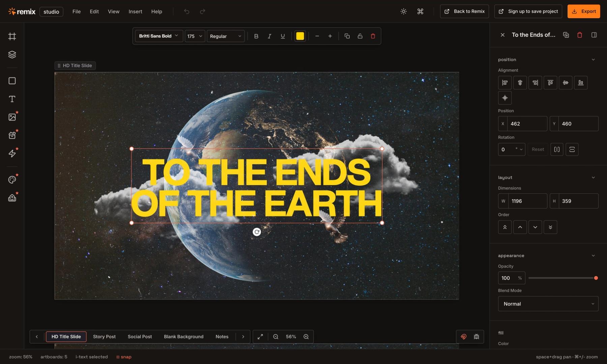
Task: Increase font size with plus button
Action: [330, 36]
